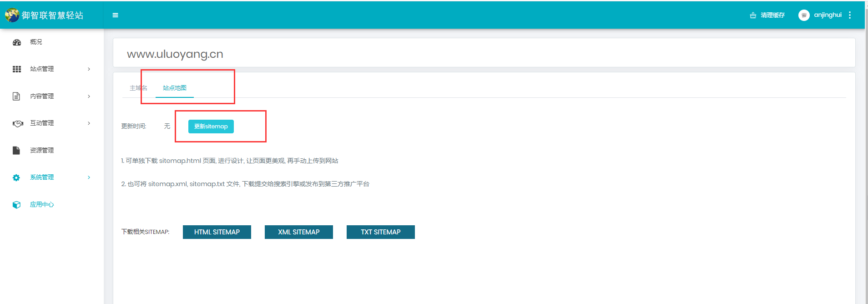Click the 应用中心 cube icon
The width and height of the screenshot is (868, 304).
tap(16, 205)
